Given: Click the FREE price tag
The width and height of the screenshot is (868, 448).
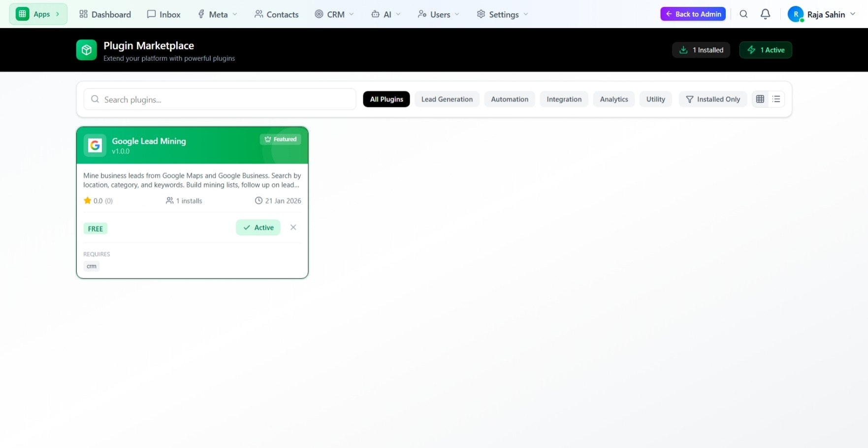Looking at the screenshot, I should click(x=96, y=229).
